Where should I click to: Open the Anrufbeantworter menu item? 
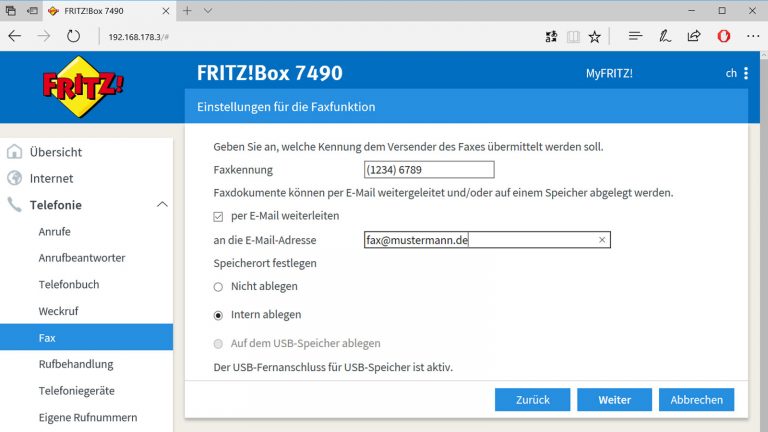(x=82, y=258)
